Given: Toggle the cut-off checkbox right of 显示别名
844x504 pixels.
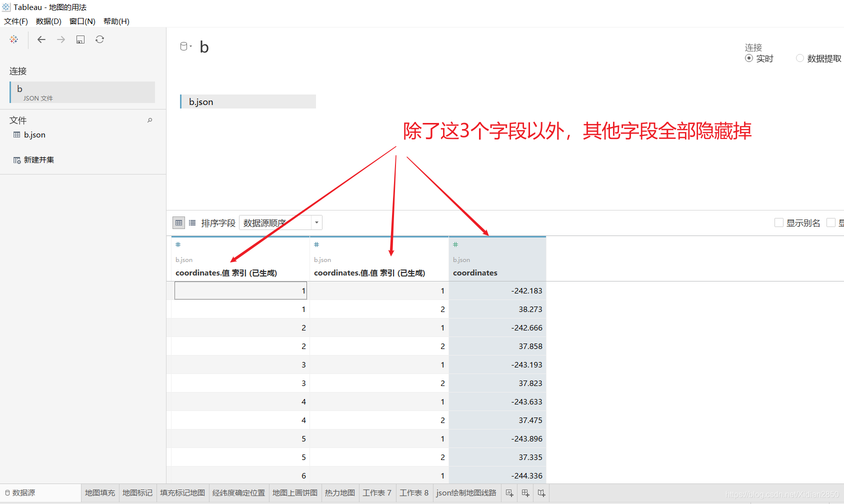Looking at the screenshot, I should tap(831, 222).
